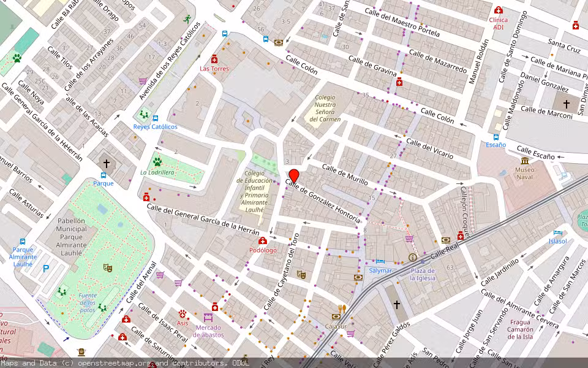Click the Parque bus stop icon
Viewport: 588px width, 368px height.
coord(103,175)
